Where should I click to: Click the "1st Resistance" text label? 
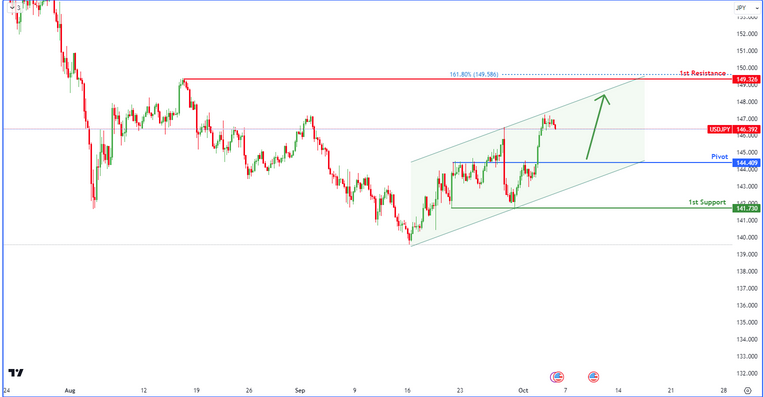[703, 73]
